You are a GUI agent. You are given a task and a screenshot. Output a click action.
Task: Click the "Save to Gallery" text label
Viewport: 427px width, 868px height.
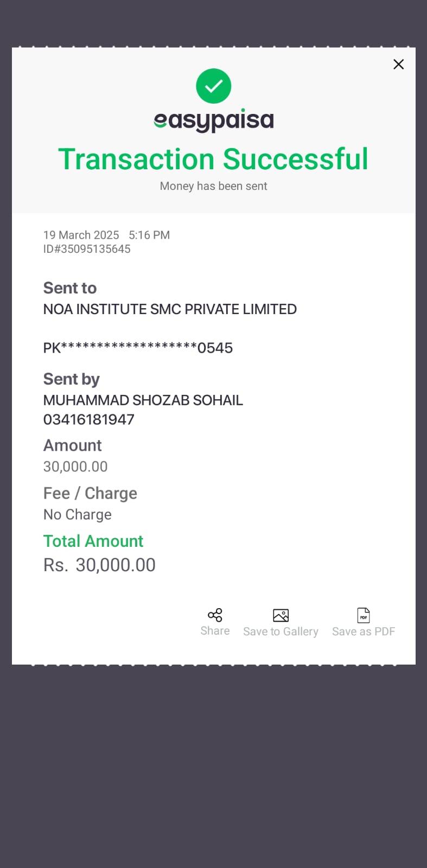click(x=281, y=631)
